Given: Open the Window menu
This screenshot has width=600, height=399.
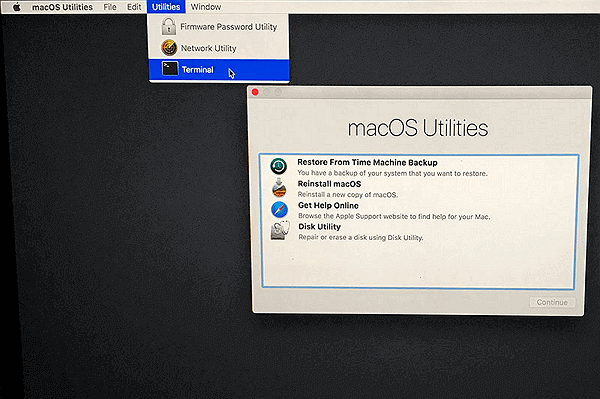Looking at the screenshot, I should pos(206,7).
